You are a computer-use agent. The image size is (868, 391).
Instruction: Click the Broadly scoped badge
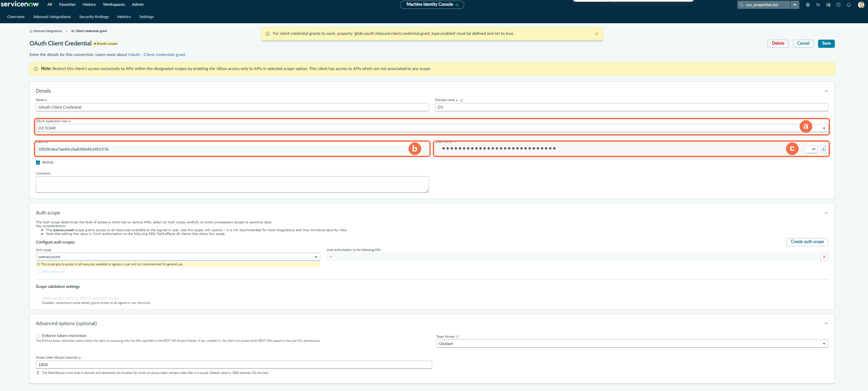(106, 44)
